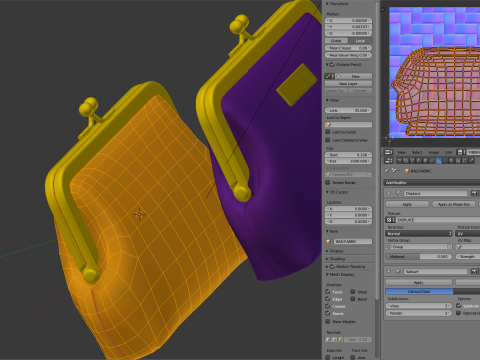Open the View menu in UV editor
The image size is (480, 360).
coord(401,152)
